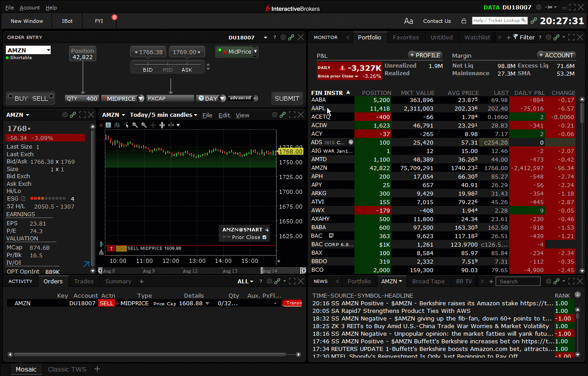Click chart panel chain link icon
This screenshot has height=376, width=588.
click(x=283, y=115)
